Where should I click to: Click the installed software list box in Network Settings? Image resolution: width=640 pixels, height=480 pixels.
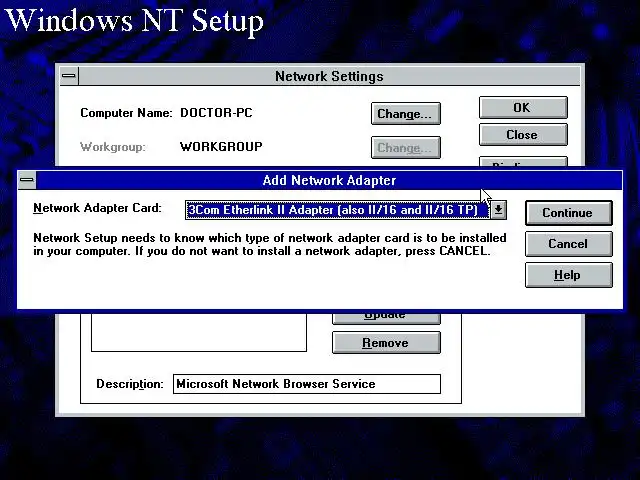click(x=199, y=332)
